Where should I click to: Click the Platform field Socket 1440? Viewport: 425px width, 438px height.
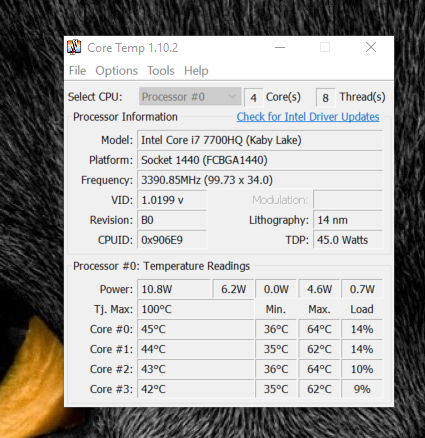point(260,160)
